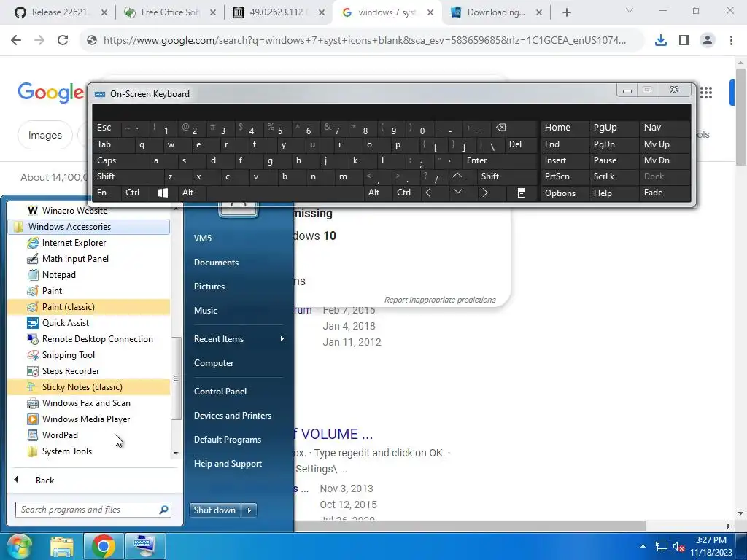Image resolution: width=747 pixels, height=560 pixels.
Task: Toggle Caps key on On-Screen Keyboard
Action: click(121, 160)
